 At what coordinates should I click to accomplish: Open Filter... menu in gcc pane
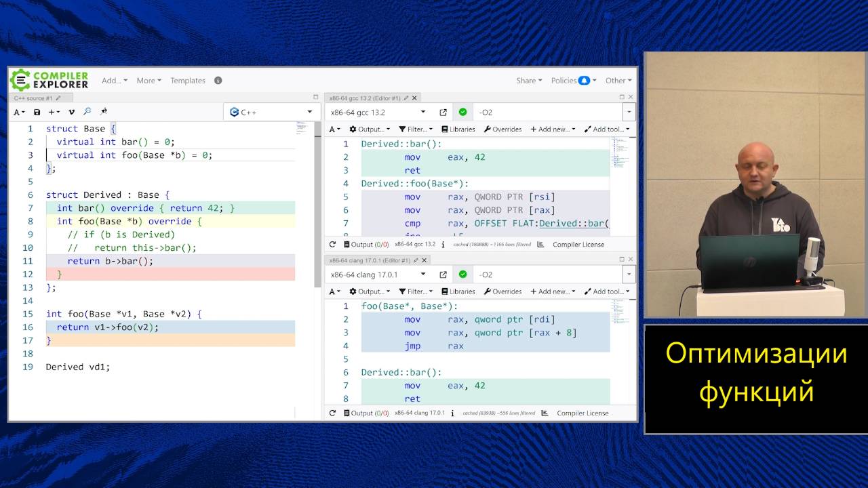coord(416,129)
